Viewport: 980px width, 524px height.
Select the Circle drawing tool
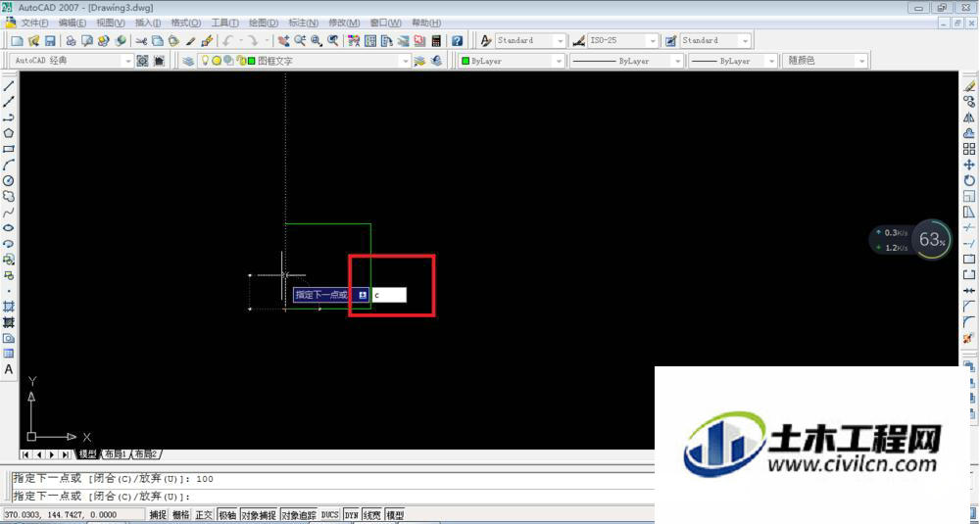point(9,180)
